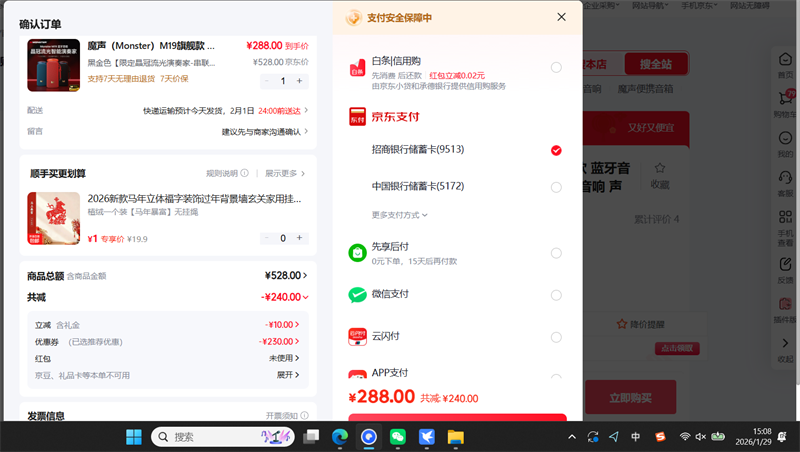The image size is (800, 452).
Task: Expand the 红包 未使用 option
Action: [x=284, y=357]
